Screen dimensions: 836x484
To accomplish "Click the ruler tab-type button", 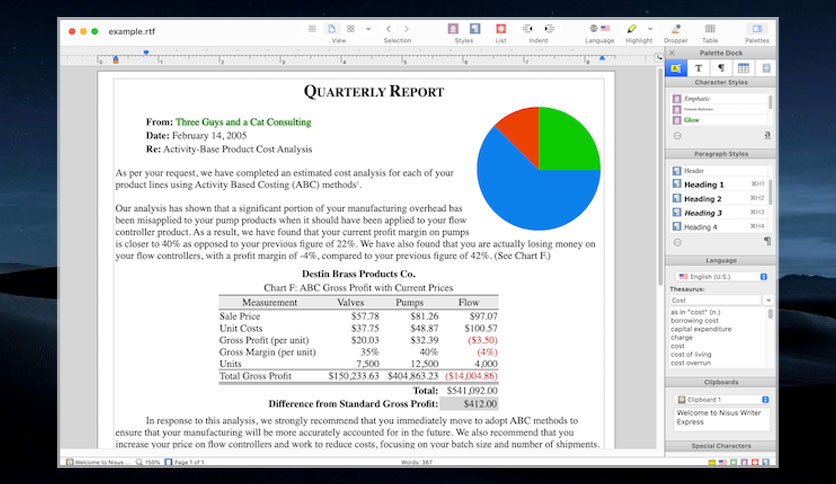I will [x=660, y=58].
